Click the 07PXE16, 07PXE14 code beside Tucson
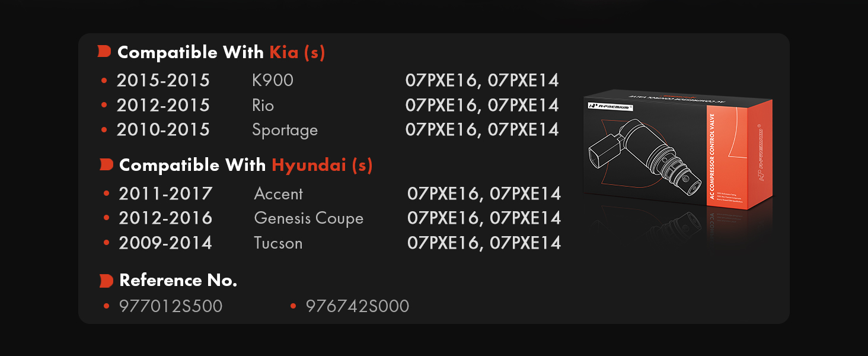Screen dimensions: 868x356 [x=484, y=243]
